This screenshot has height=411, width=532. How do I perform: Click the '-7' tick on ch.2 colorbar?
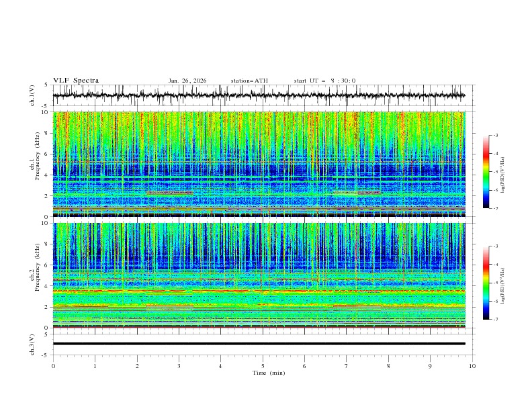(495, 320)
